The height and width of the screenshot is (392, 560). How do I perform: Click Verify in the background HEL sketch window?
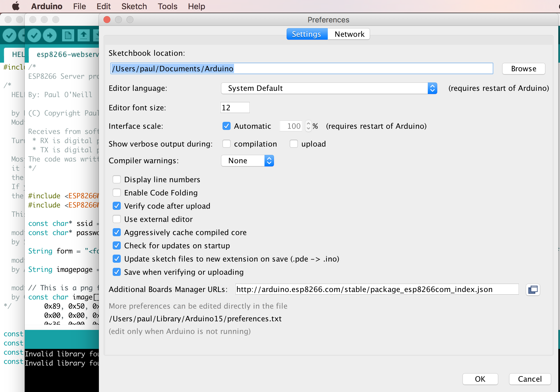[9, 35]
